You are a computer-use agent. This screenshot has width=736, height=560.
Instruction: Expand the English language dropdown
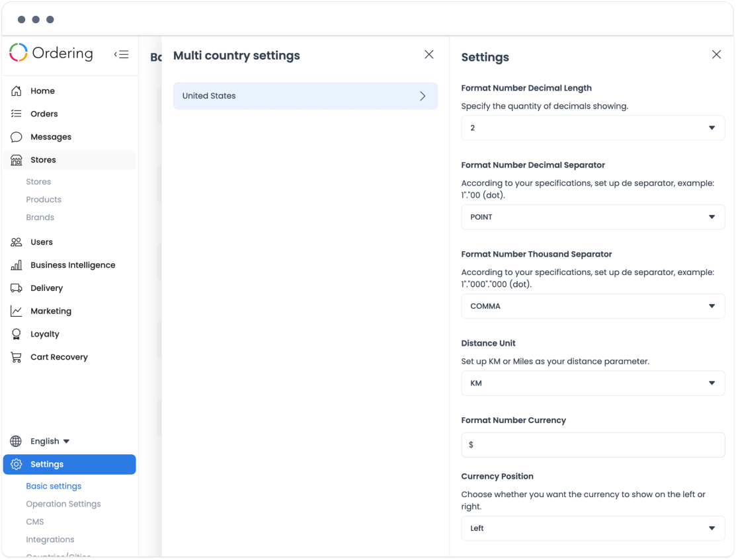point(50,441)
